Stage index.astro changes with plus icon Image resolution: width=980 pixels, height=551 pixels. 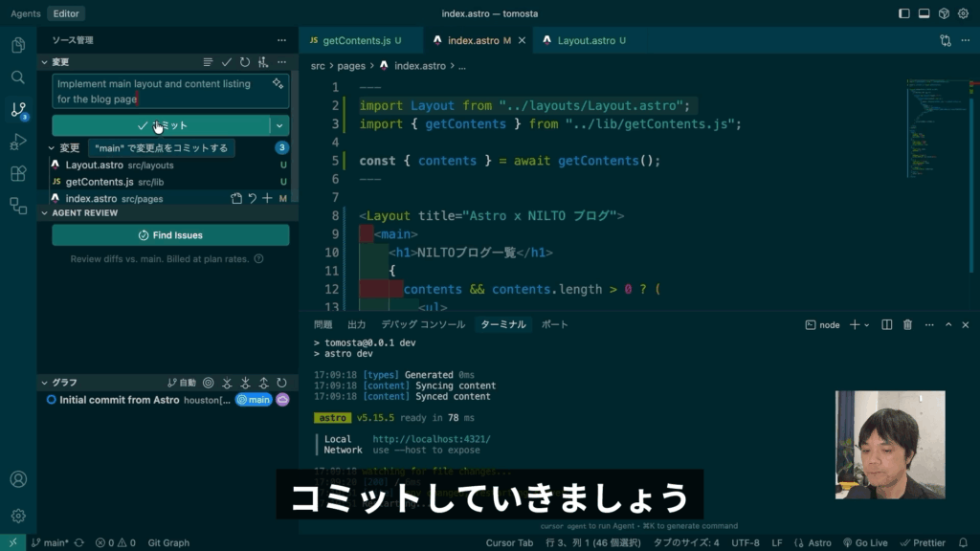pyautogui.click(x=267, y=198)
